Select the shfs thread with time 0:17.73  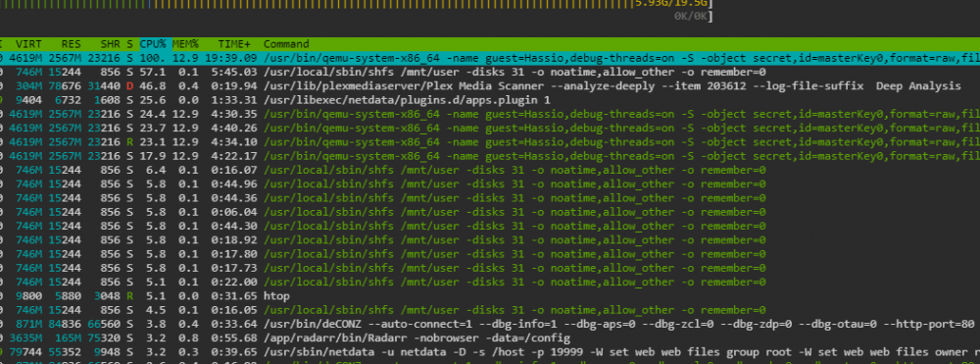pos(490,268)
